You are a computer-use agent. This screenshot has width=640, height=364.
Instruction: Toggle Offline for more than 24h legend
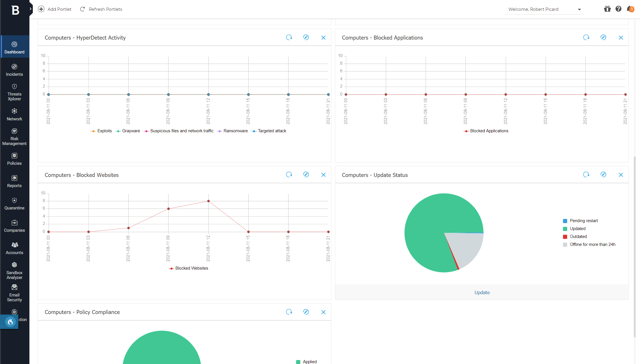[589, 244]
